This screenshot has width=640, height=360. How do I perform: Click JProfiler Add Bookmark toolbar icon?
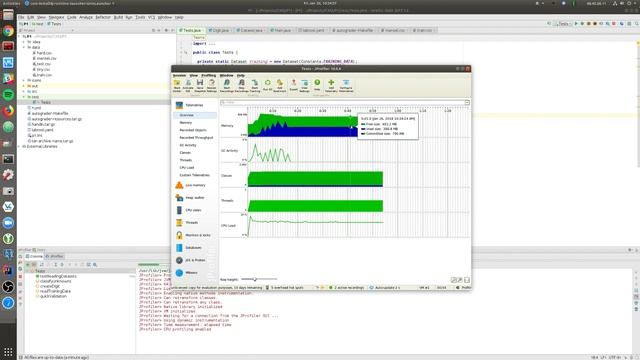point(280,85)
